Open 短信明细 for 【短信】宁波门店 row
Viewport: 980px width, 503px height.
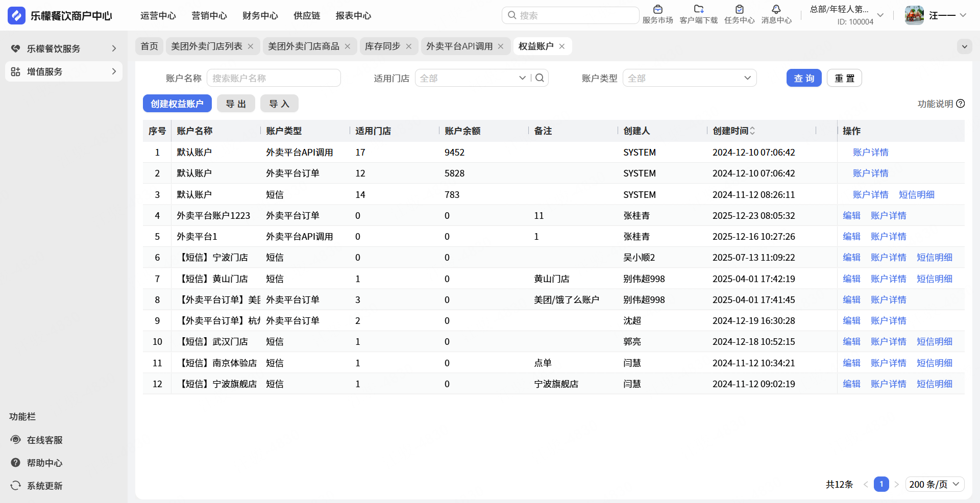(934, 258)
